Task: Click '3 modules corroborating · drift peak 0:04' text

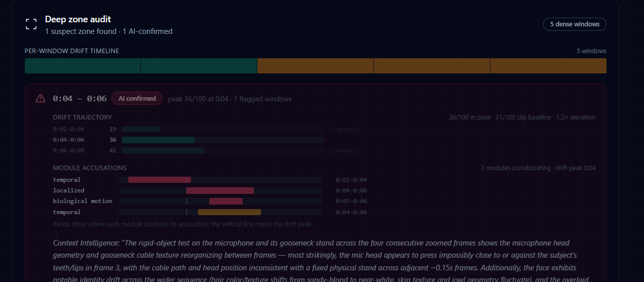Action: (x=538, y=168)
